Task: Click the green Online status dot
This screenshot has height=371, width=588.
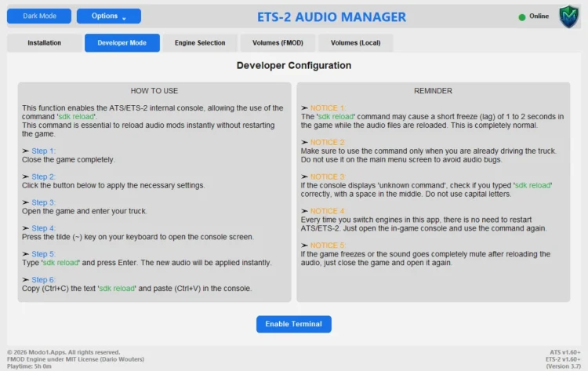Action: [521, 17]
